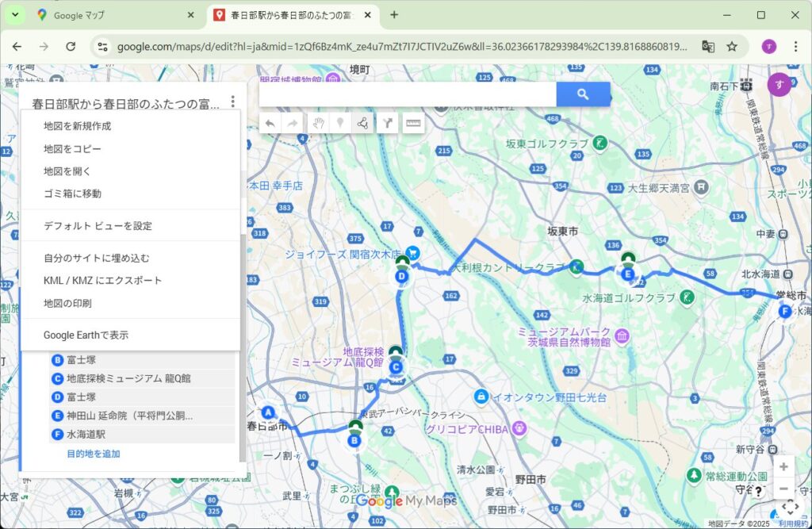Click ジョイフーズ 関宿次木店 place label

coord(343,255)
